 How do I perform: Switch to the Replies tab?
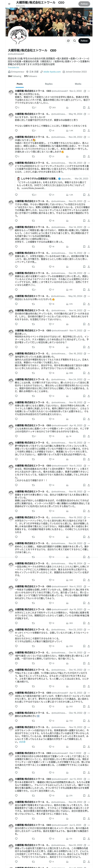coord(49,84)
